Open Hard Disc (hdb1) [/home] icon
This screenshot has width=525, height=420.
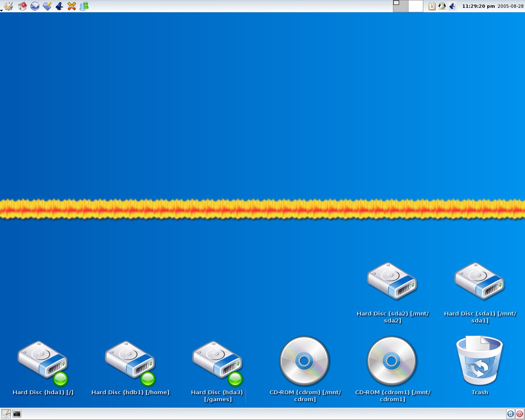tap(130, 363)
